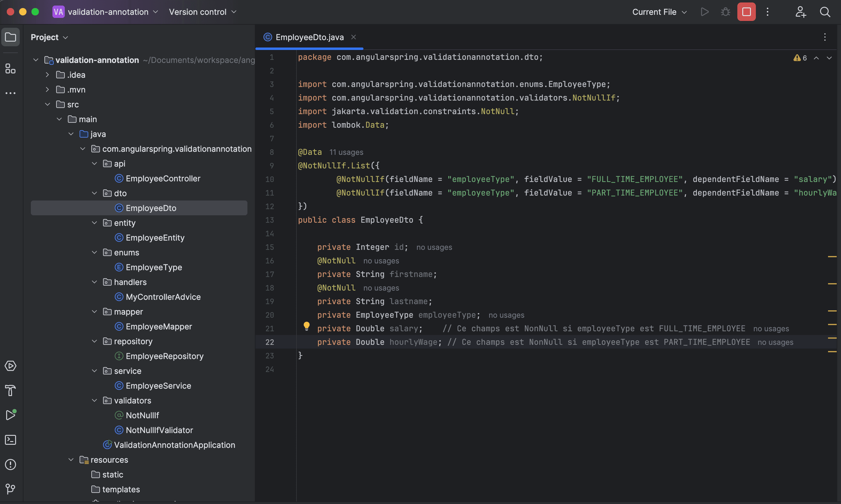Start a Code With Me session

(x=801, y=11)
